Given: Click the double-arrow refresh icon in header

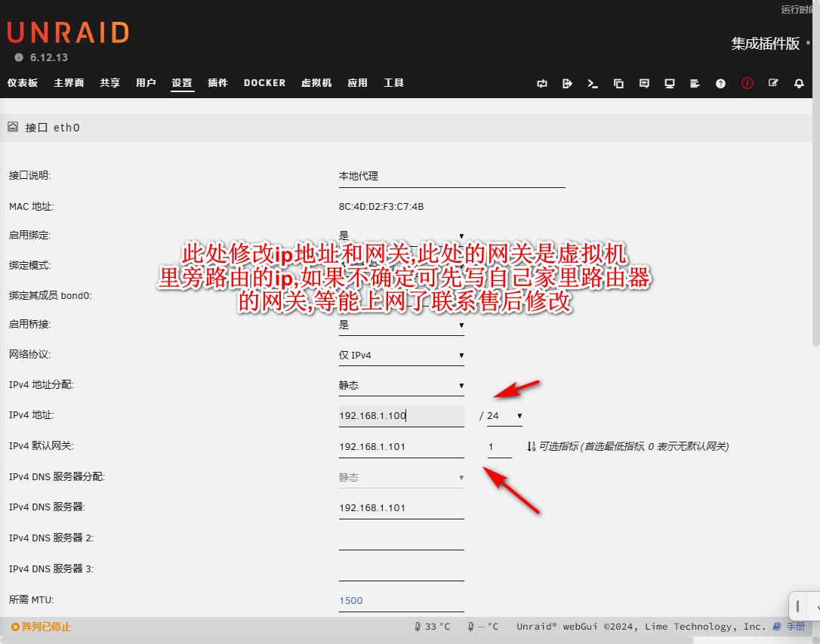Looking at the screenshot, I should (542, 84).
